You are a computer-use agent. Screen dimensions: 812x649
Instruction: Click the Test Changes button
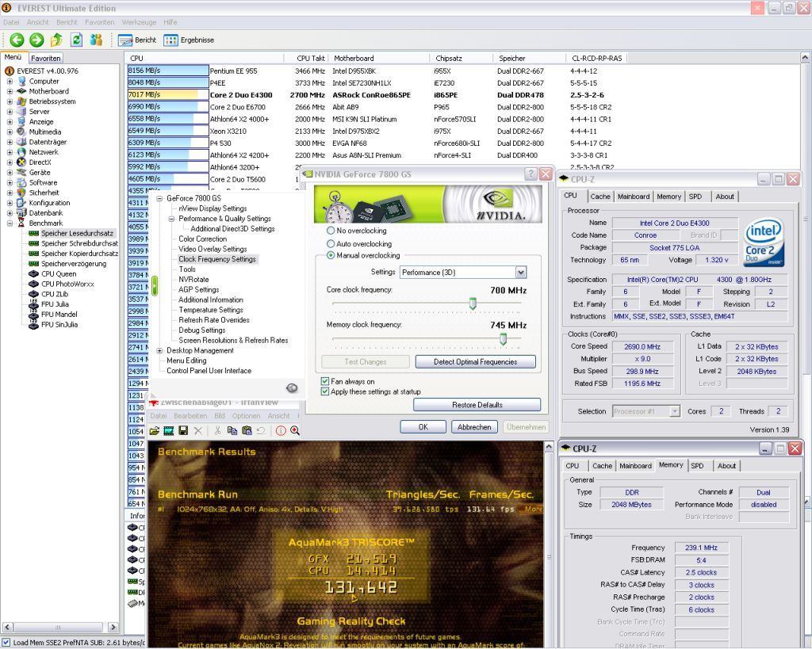(x=366, y=362)
